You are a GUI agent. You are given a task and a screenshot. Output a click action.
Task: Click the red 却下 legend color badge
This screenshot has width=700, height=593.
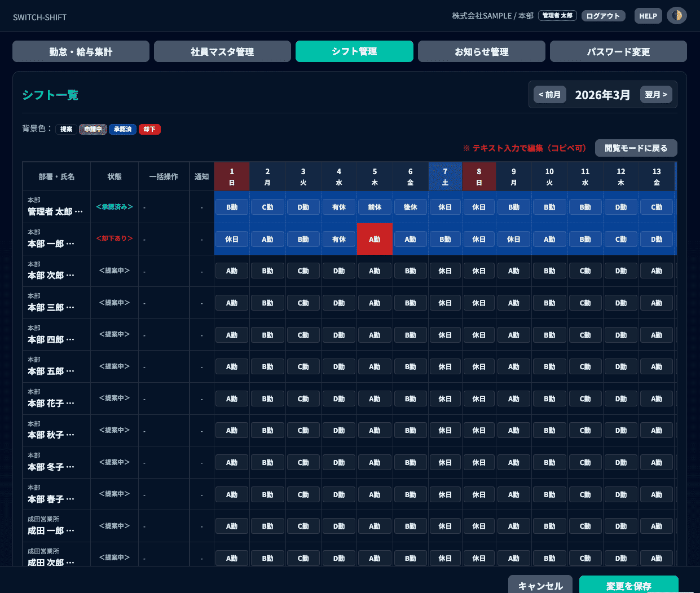click(x=149, y=129)
